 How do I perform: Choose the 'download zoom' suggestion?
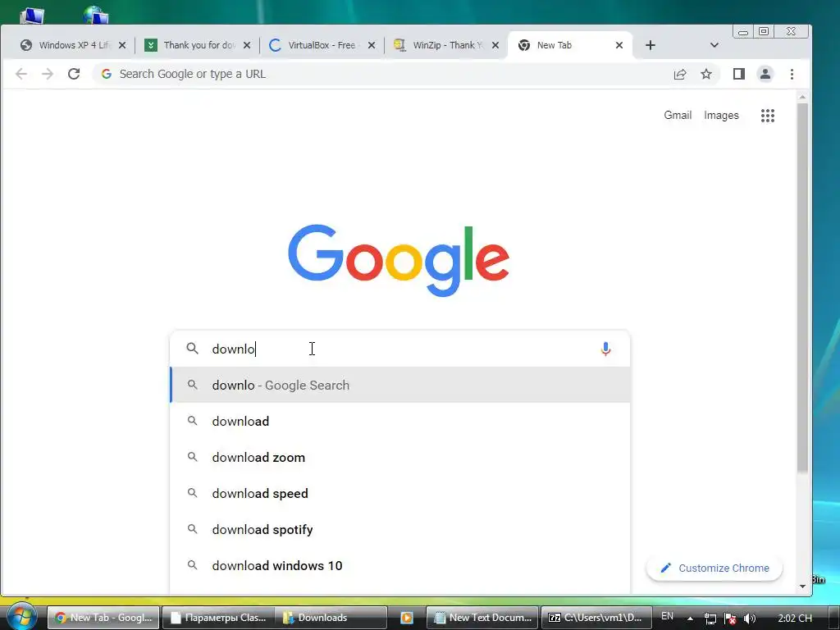click(x=399, y=458)
